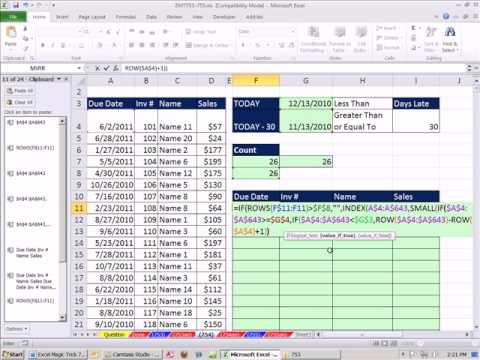Screen dimensions: 480x360
Task: Open the Format cells dropdown
Action: pyautogui.click(x=388, y=48)
